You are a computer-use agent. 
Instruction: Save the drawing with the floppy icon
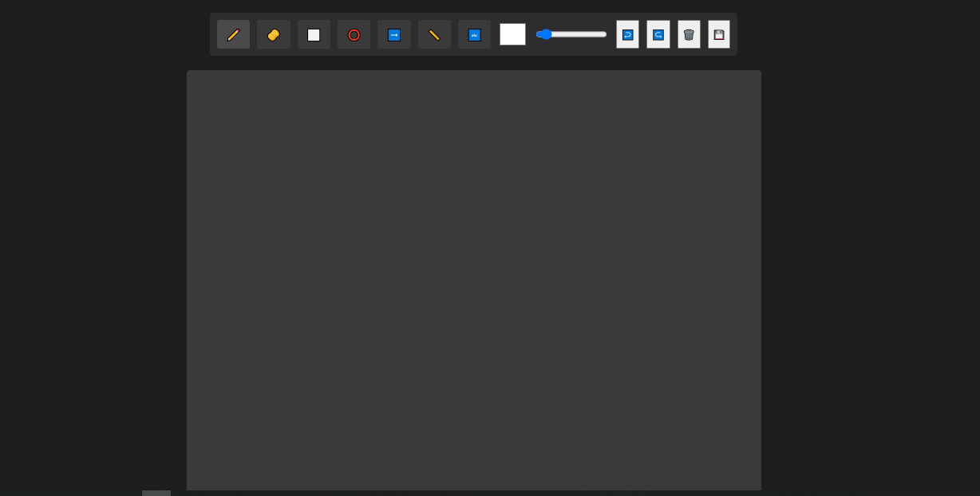(719, 34)
